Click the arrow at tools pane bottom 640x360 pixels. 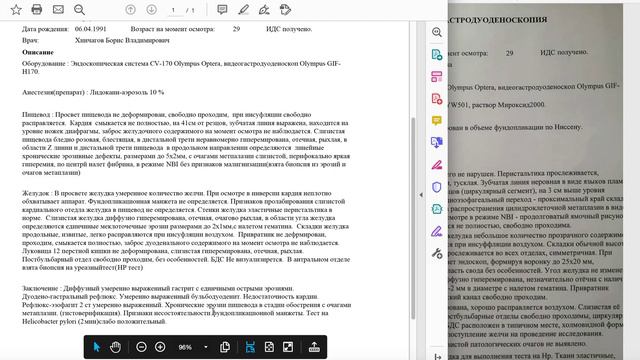438,357
